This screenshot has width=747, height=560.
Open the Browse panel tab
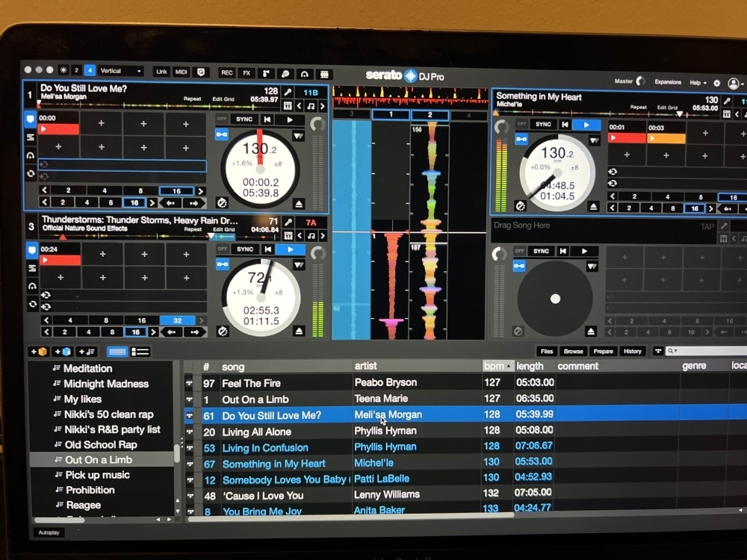tap(573, 352)
